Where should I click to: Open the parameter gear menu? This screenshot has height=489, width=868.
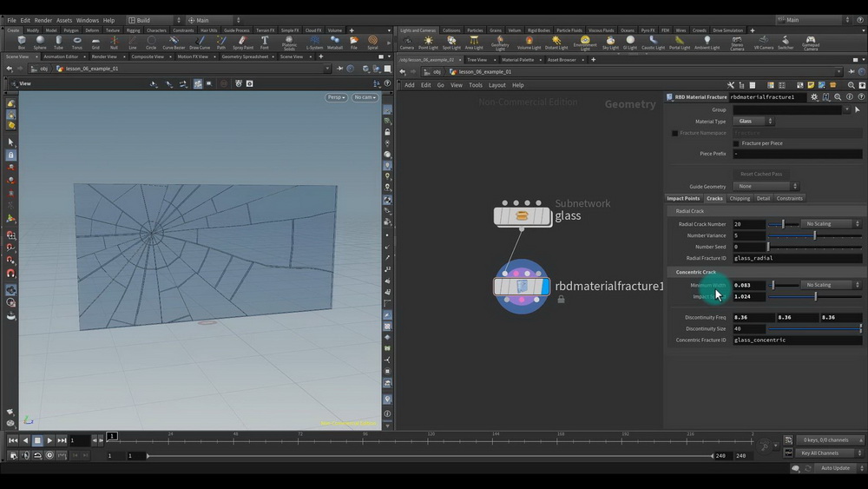point(814,97)
